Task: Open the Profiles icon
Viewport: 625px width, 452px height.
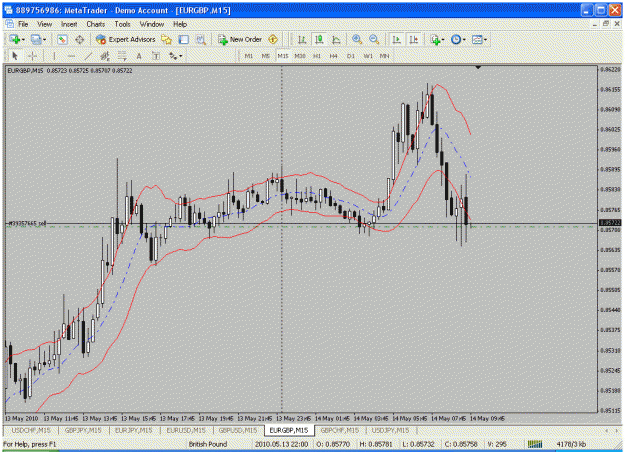Action: pos(36,39)
